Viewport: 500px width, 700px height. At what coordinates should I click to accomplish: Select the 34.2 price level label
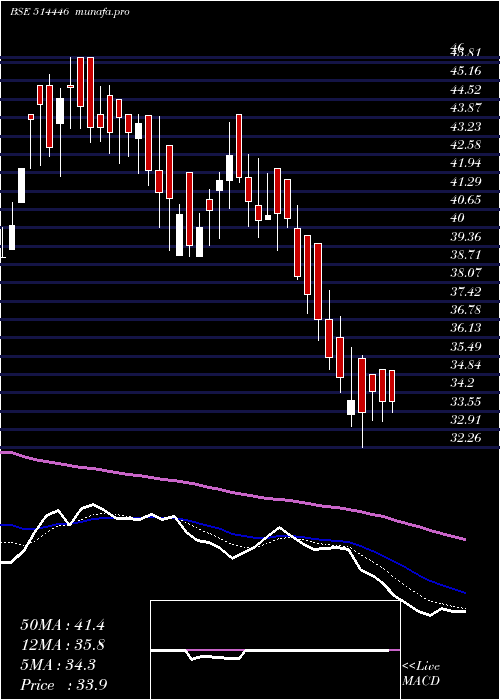[x=462, y=383]
